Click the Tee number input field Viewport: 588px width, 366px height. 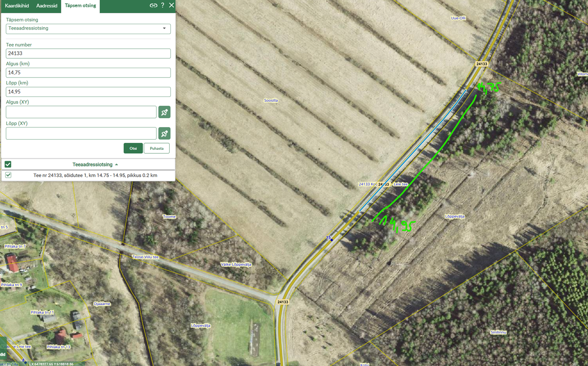pyautogui.click(x=88, y=54)
